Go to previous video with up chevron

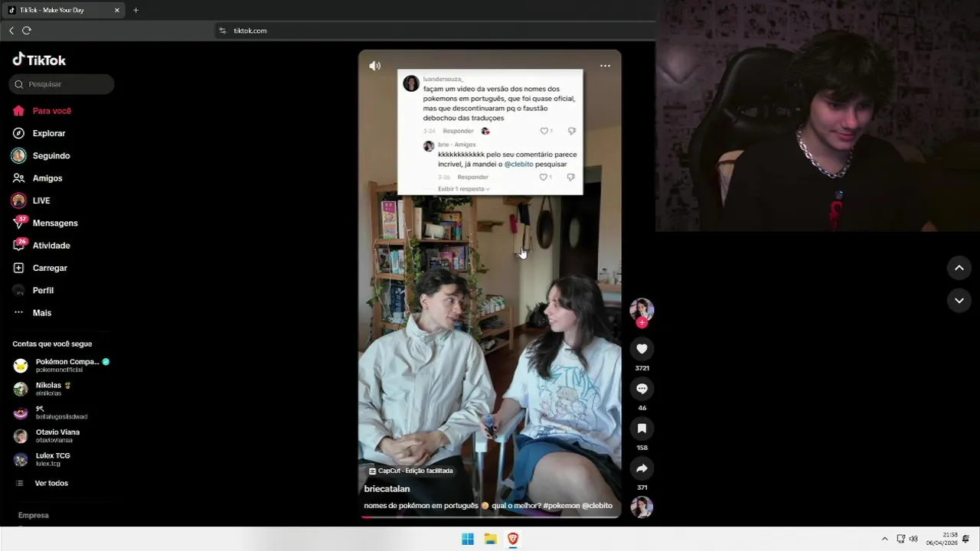pos(959,268)
